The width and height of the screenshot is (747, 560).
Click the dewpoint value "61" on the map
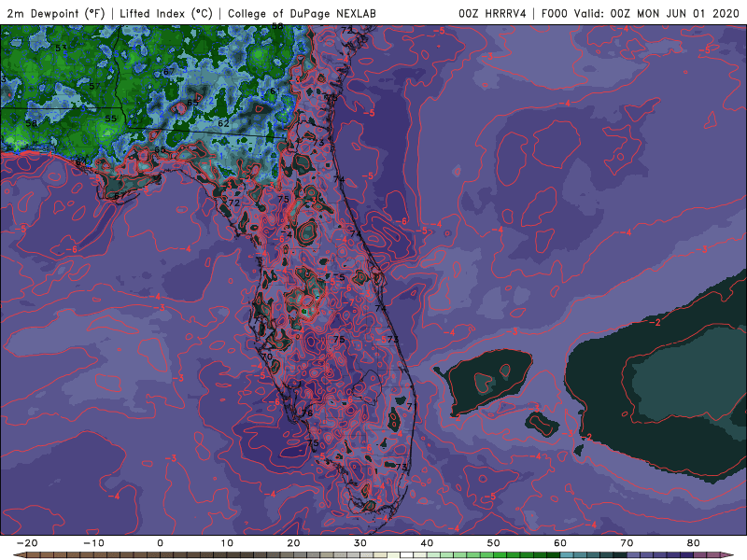(x=275, y=91)
